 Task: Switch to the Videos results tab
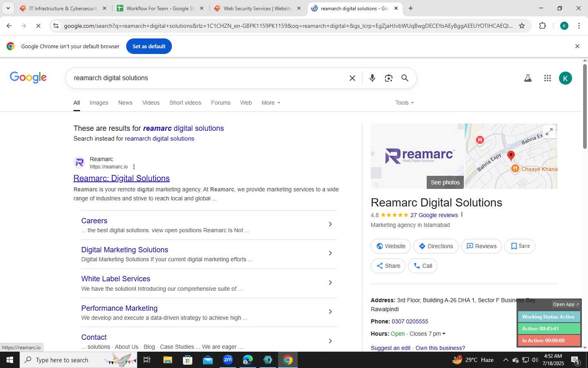click(151, 103)
